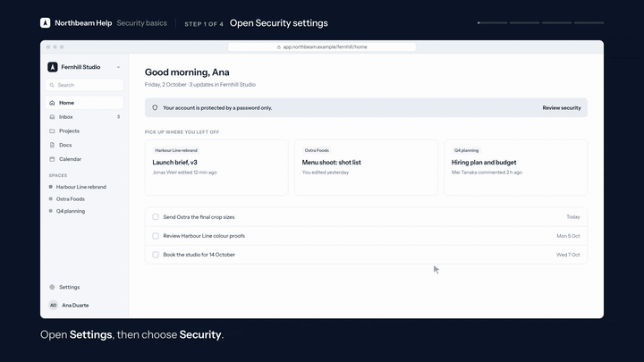The height and width of the screenshot is (362, 644).
Task: Click the Q4 planning space dot
Action: pos(50,211)
